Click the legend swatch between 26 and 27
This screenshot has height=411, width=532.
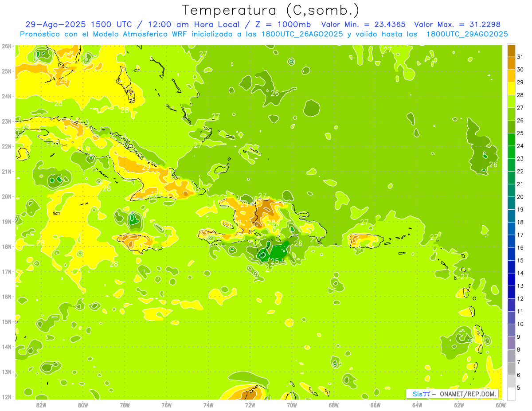click(511, 114)
